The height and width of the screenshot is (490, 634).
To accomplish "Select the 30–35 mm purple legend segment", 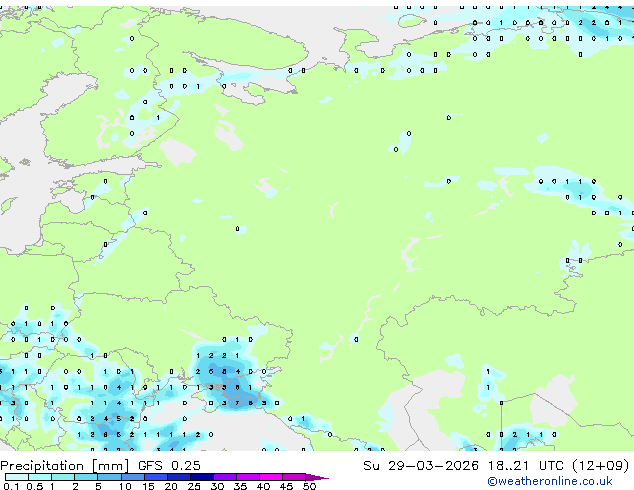I will click(x=225, y=477).
